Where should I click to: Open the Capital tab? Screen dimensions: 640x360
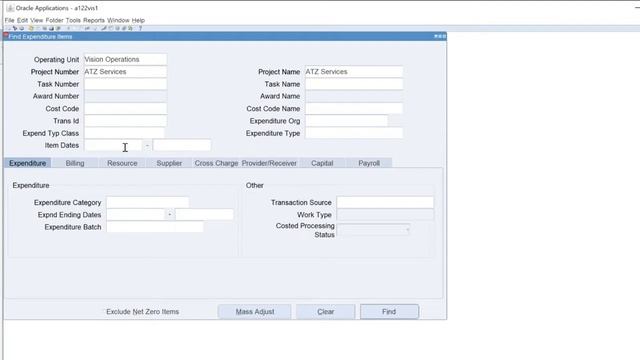tap(322, 163)
